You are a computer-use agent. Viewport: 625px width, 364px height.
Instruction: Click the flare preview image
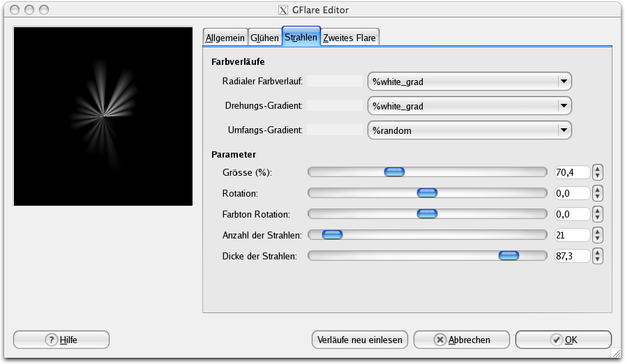(103, 116)
